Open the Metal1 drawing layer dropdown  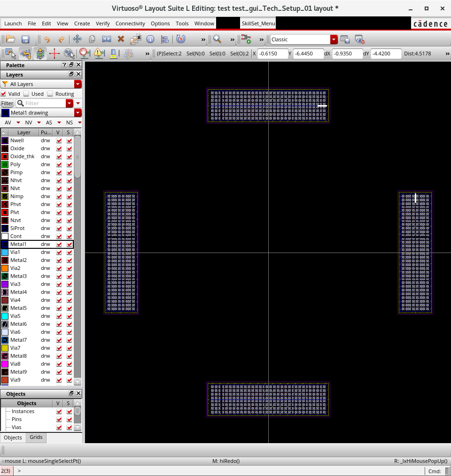(x=78, y=113)
